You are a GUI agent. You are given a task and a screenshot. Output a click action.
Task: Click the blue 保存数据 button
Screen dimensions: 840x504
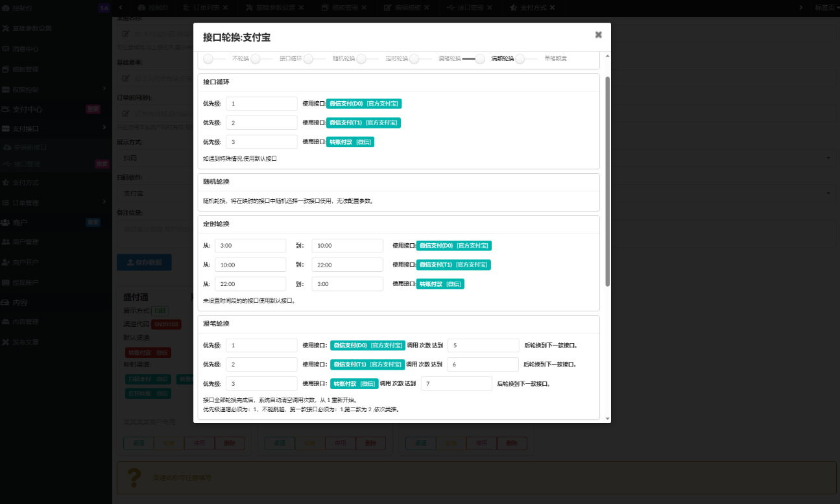tap(144, 262)
